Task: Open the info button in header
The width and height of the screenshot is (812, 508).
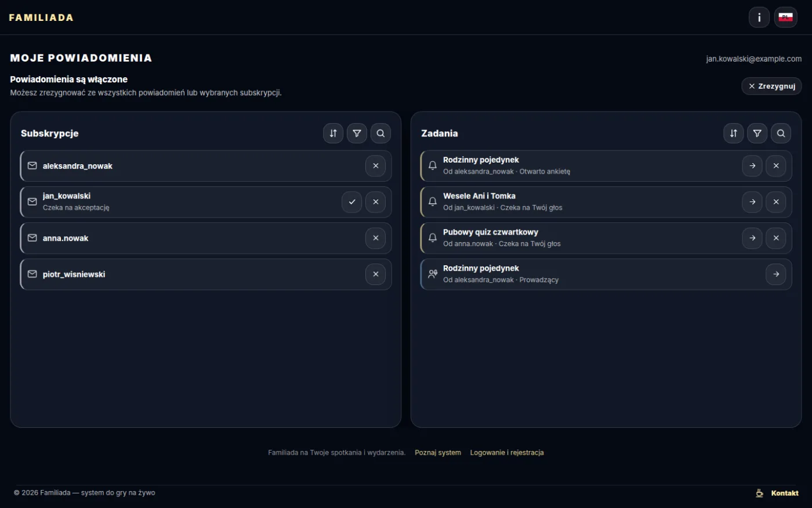Action: (x=759, y=17)
